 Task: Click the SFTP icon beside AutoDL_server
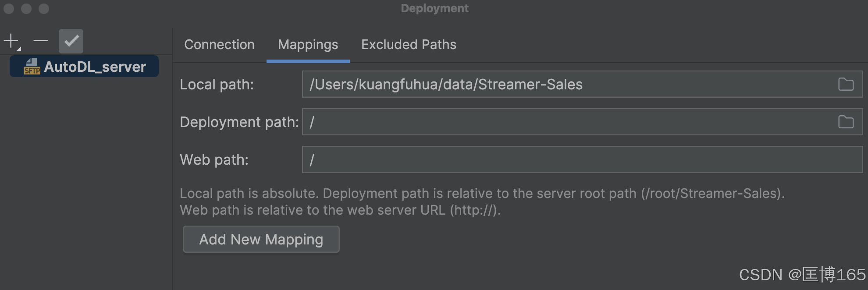pyautogui.click(x=32, y=67)
